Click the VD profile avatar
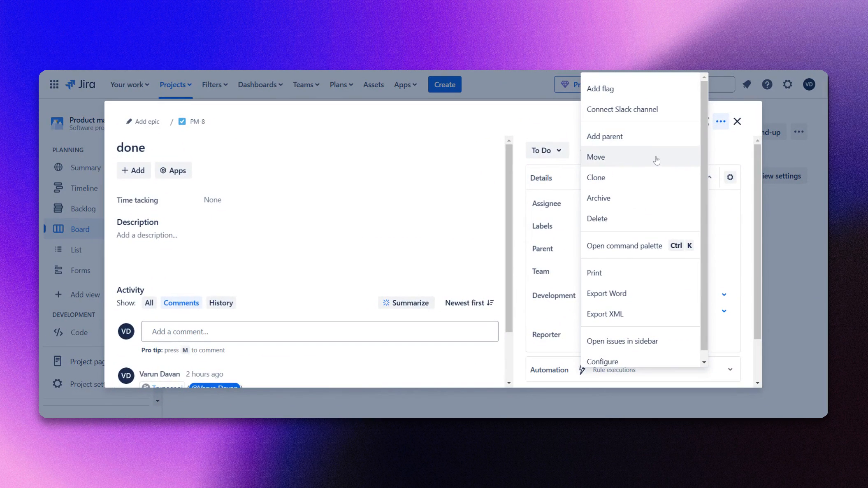This screenshot has width=868, height=488. 809,84
